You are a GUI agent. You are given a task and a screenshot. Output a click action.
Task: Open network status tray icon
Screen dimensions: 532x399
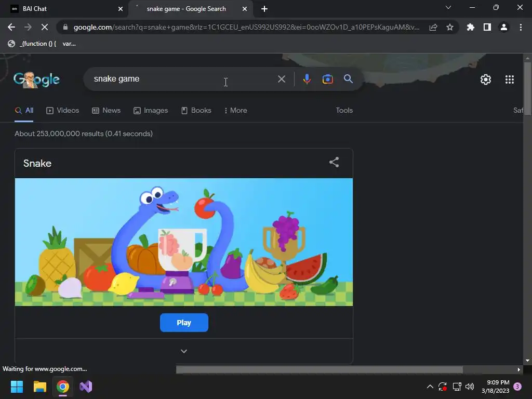457,387
